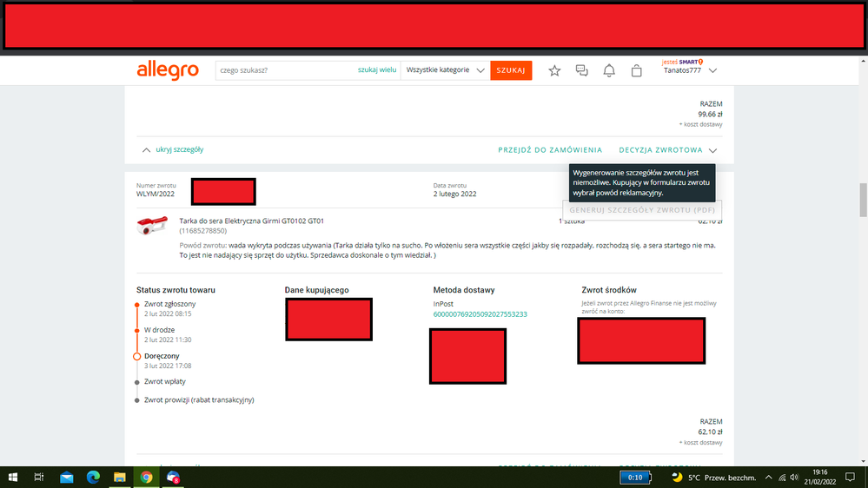Open notifications bell icon
The width and height of the screenshot is (868, 488).
click(609, 70)
